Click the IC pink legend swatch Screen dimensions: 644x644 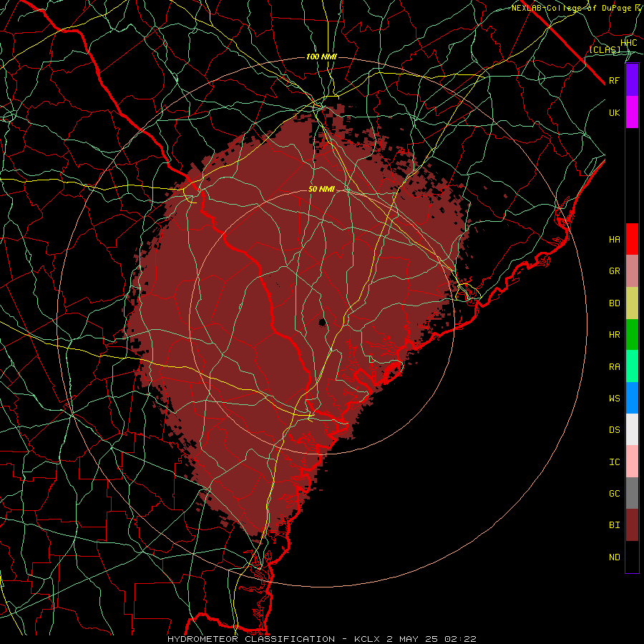click(x=632, y=462)
